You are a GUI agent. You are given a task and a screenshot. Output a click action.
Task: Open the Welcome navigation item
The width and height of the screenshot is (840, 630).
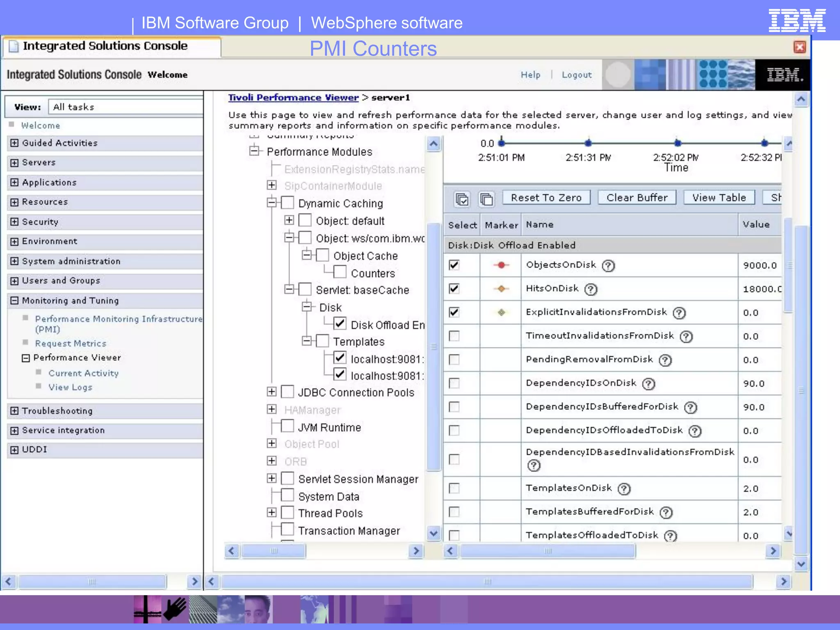click(x=41, y=126)
